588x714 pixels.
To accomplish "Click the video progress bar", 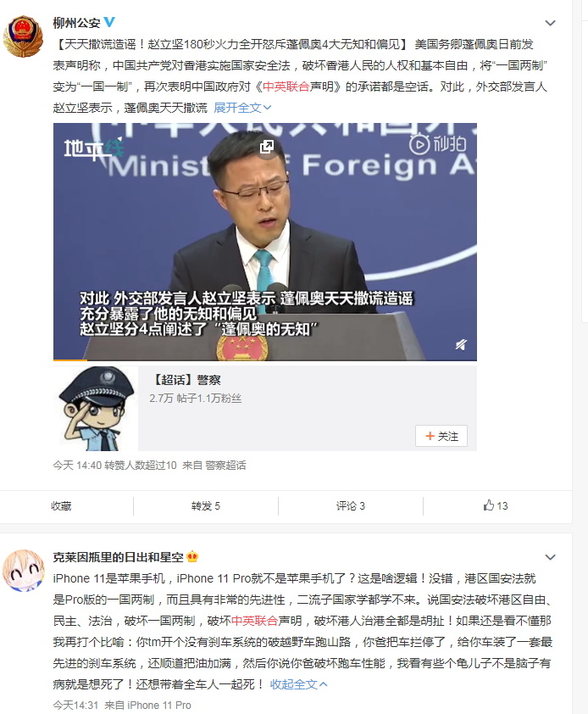I will click(x=265, y=360).
